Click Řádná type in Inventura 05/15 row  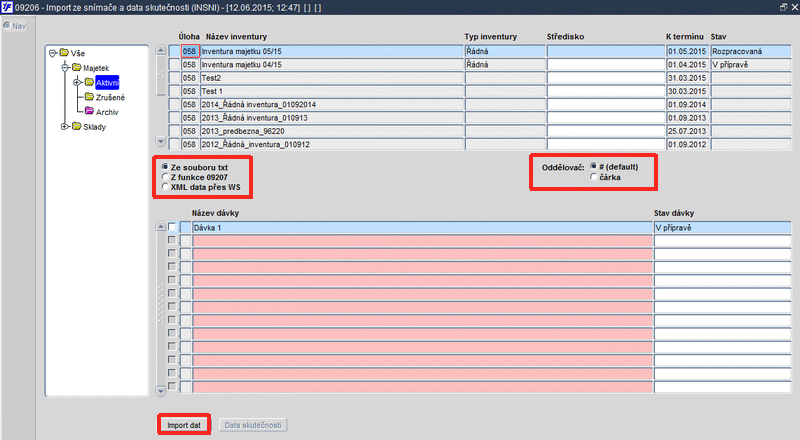(505, 51)
